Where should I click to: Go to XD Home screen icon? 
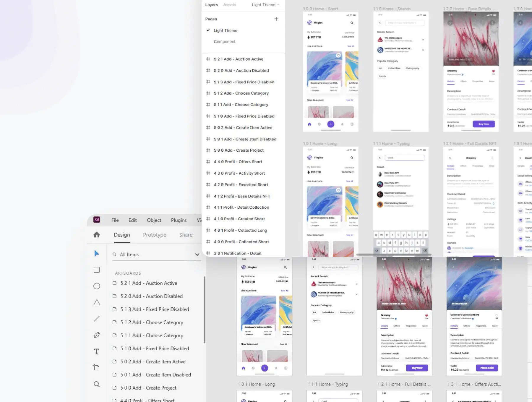[x=96, y=235]
